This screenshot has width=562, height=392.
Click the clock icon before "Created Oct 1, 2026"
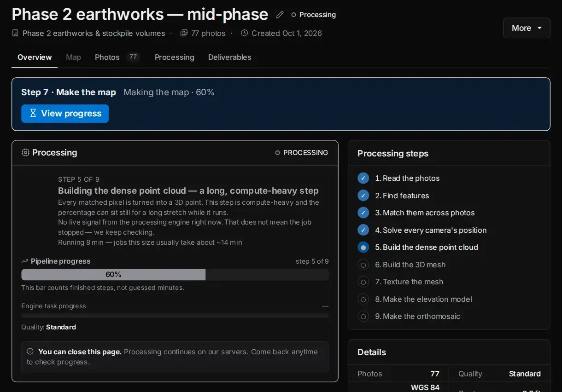point(244,33)
